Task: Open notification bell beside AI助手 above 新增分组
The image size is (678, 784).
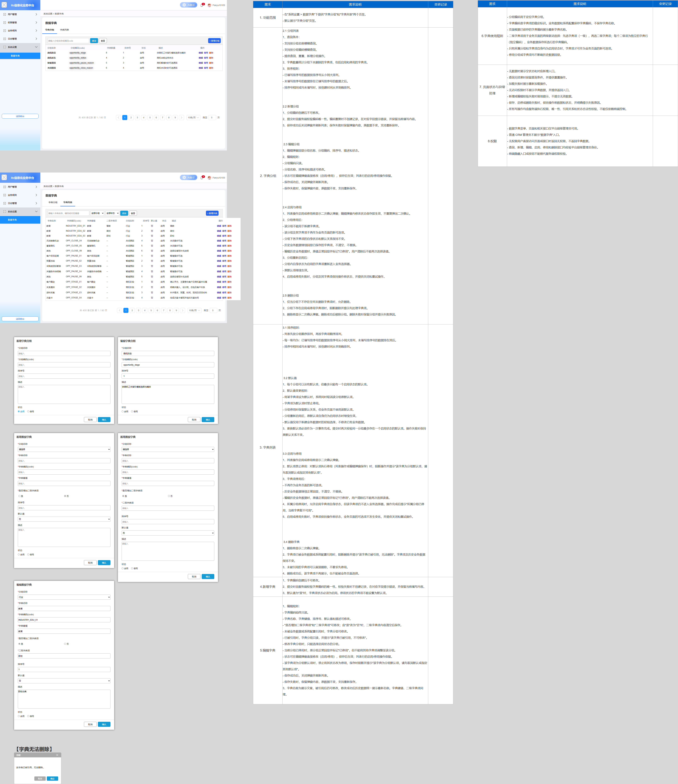Action: (202, 5)
